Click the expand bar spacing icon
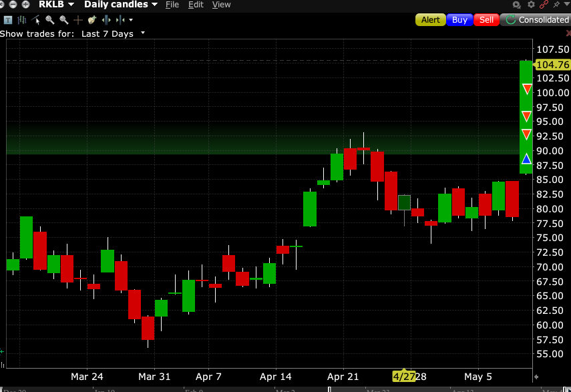The width and height of the screenshot is (571, 392). pos(106,20)
